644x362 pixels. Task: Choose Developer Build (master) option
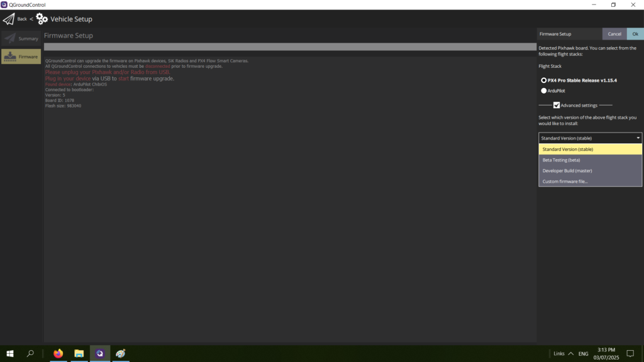(x=590, y=171)
